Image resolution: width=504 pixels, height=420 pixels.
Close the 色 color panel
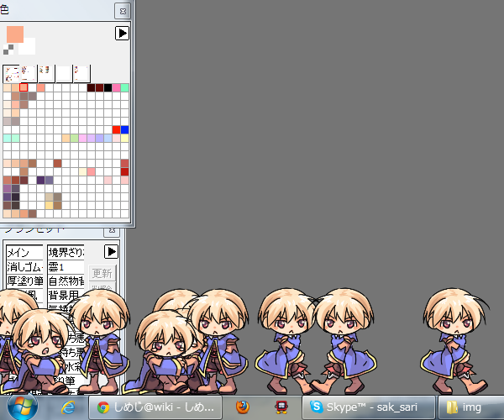click(123, 11)
